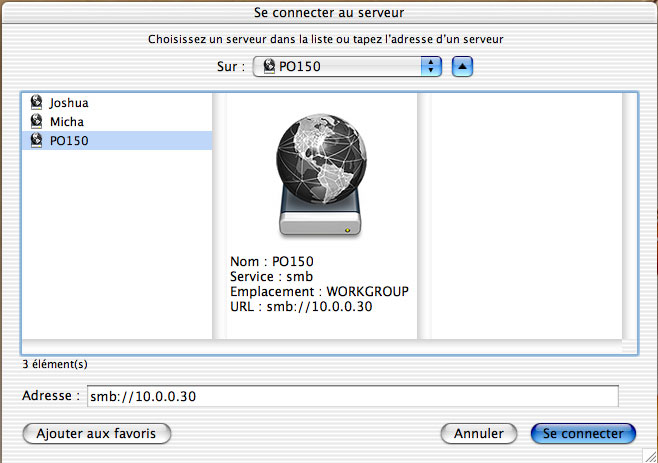The width and height of the screenshot is (658, 463).
Task: Click the large globe server preview icon
Action: tap(321, 174)
